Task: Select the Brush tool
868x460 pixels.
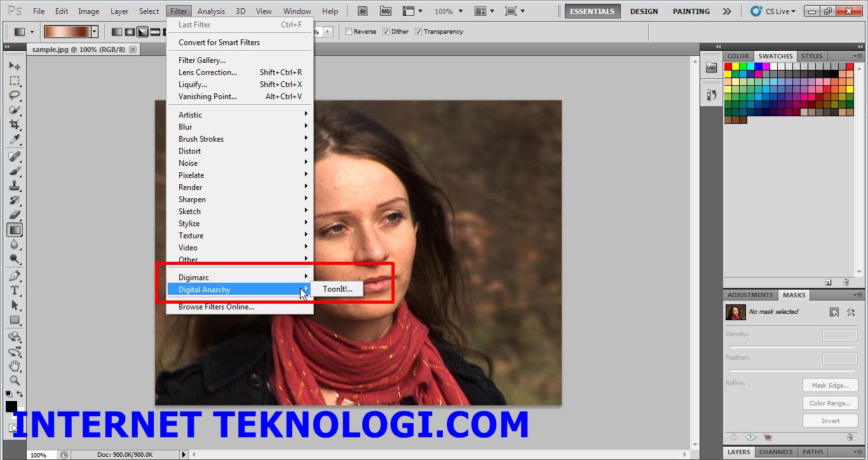Action: coord(15,171)
